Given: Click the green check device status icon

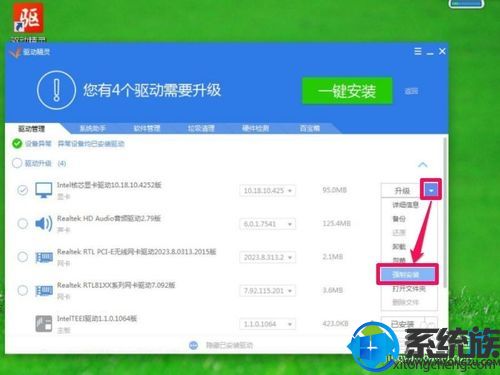Looking at the screenshot, I should 17,144.
